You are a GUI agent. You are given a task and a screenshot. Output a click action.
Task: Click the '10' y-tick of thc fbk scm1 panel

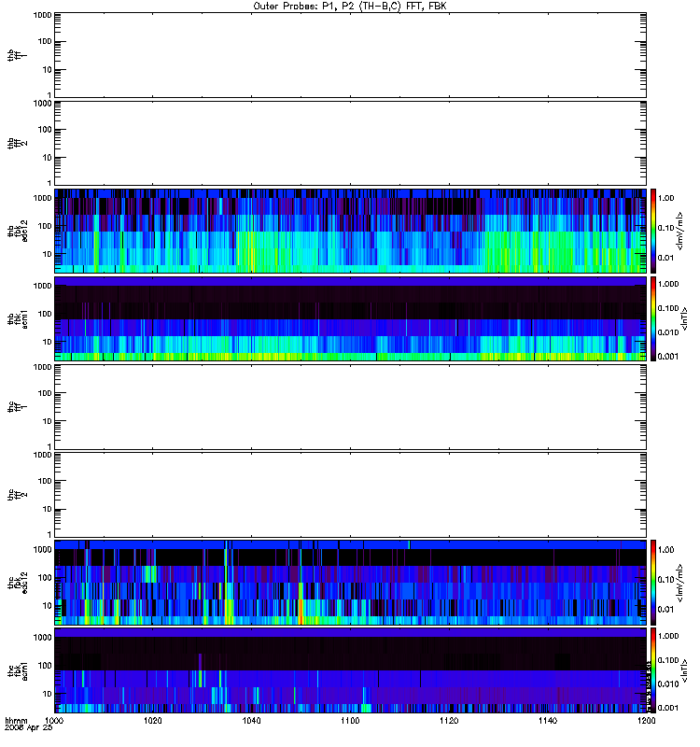pyautogui.click(x=48, y=694)
